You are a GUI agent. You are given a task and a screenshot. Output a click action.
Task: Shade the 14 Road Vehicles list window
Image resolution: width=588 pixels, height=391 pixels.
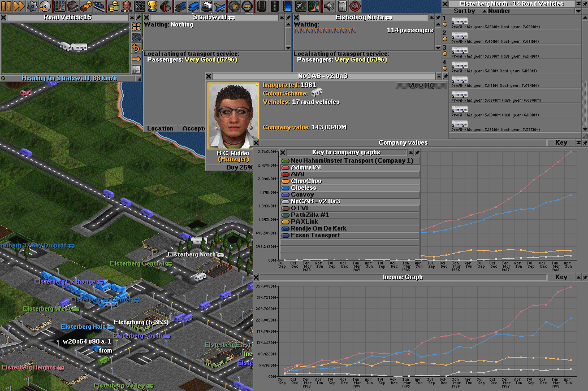coord(578,4)
